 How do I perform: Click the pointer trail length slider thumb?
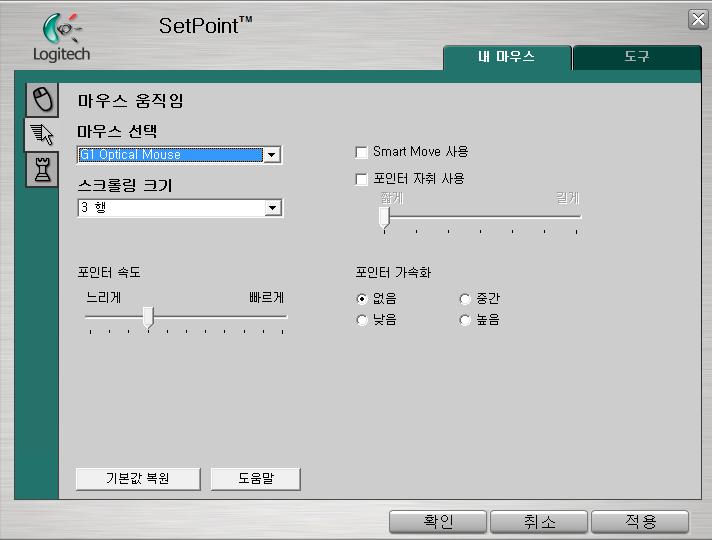(x=384, y=218)
